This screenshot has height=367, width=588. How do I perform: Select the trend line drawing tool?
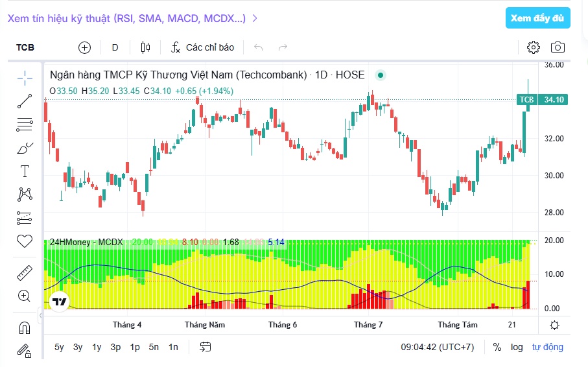click(25, 101)
